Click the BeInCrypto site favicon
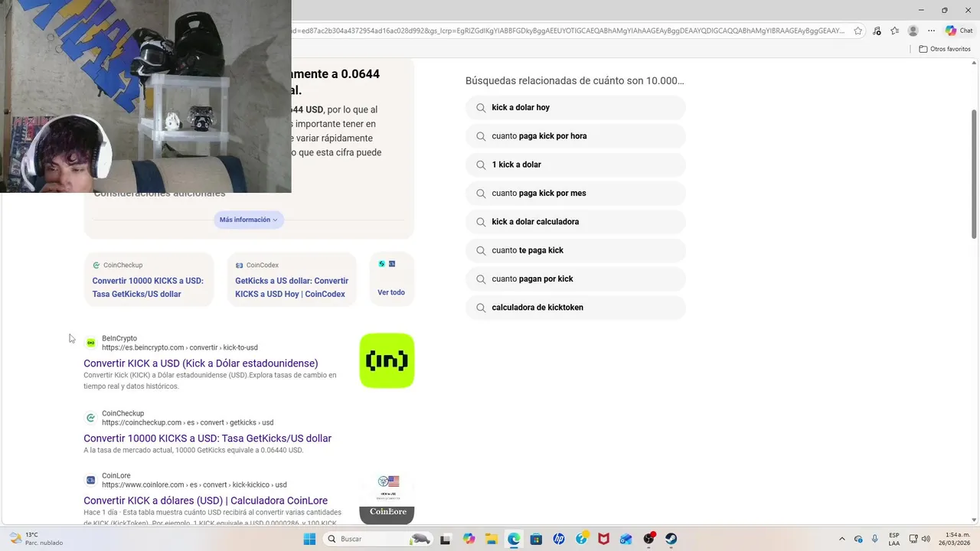 click(90, 343)
